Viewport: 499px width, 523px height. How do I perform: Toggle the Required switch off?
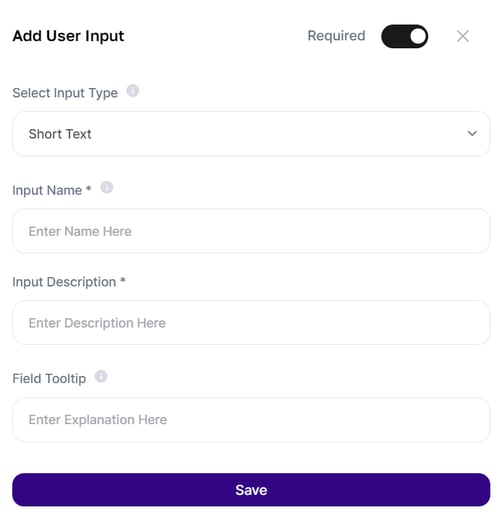(x=404, y=36)
